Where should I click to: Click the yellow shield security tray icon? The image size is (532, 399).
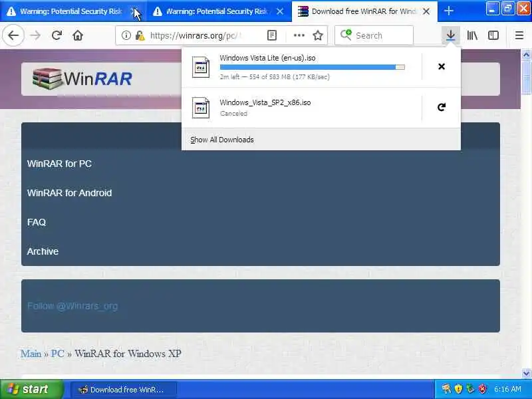[x=458, y=389]
